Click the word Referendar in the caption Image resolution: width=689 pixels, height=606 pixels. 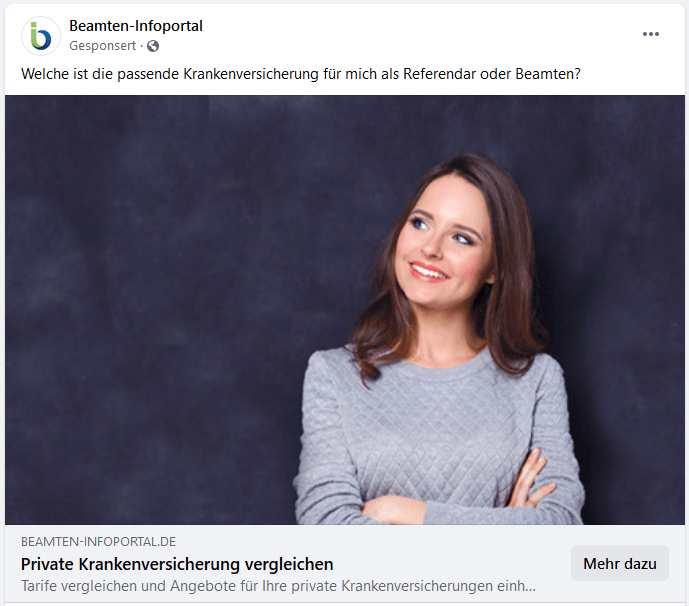[439, 74]
